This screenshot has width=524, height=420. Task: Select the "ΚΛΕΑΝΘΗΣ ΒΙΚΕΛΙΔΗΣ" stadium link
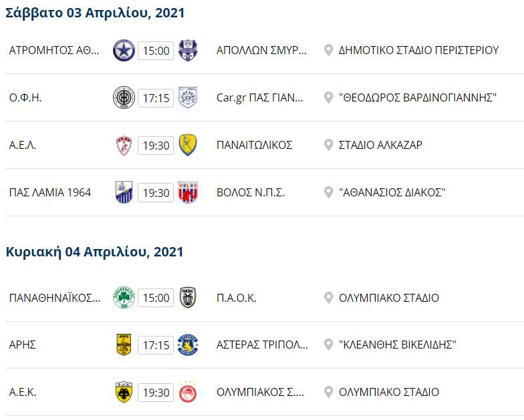397,345
